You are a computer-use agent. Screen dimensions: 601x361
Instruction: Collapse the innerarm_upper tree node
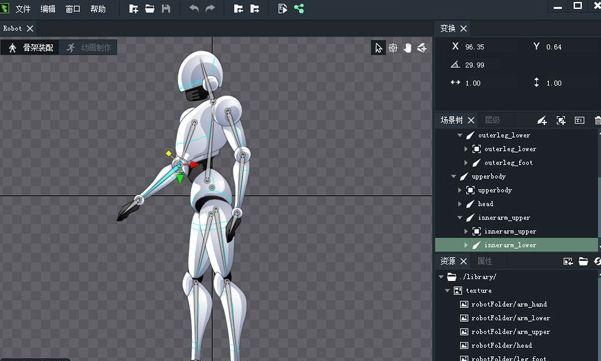point(460,218)
